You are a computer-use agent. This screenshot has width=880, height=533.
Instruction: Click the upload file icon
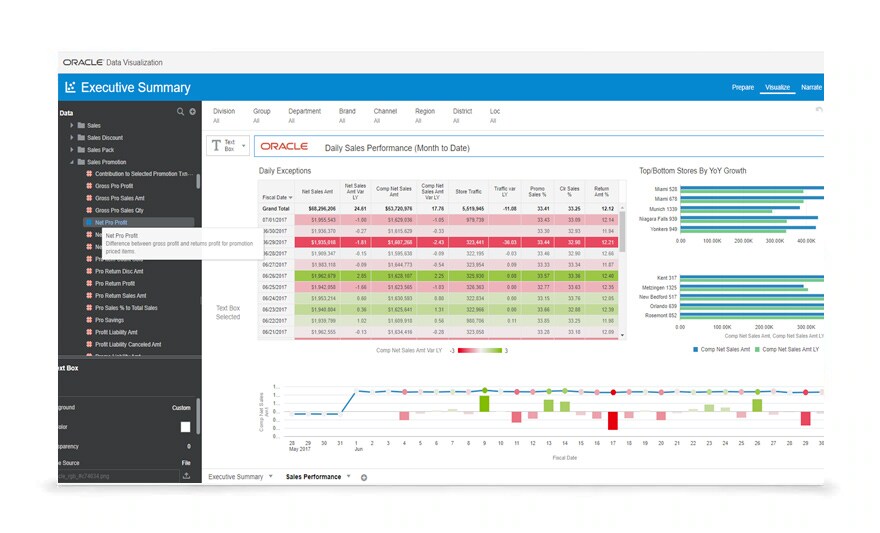pos(186,476)
